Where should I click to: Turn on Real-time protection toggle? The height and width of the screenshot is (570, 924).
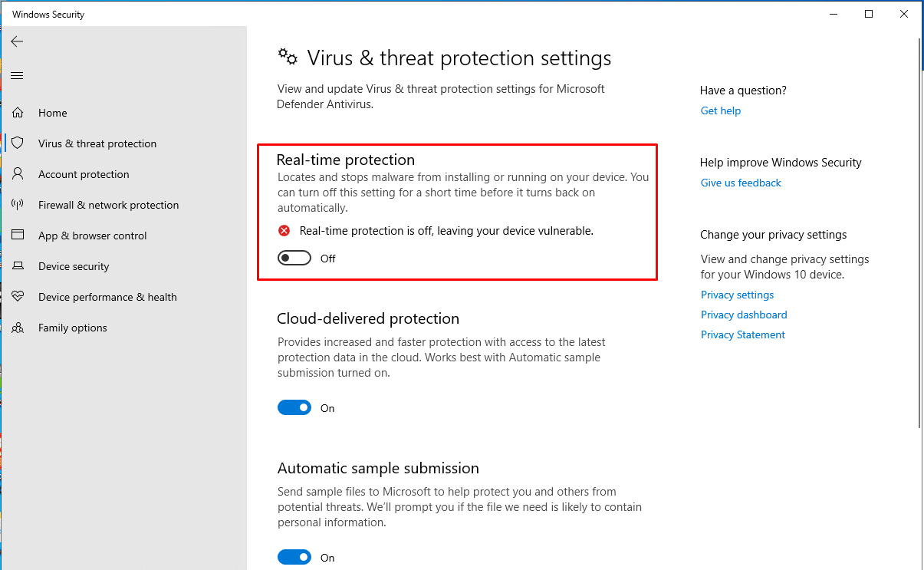point(294,259)
